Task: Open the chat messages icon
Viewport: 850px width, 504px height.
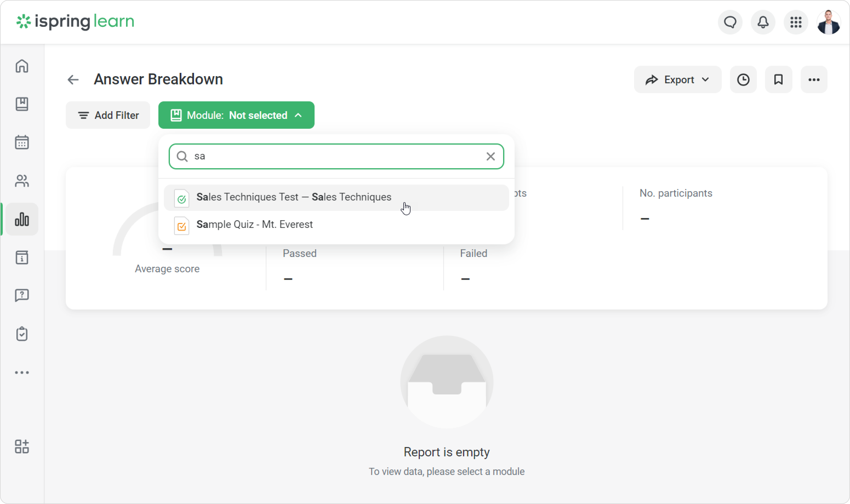Action: click(730, 22)
